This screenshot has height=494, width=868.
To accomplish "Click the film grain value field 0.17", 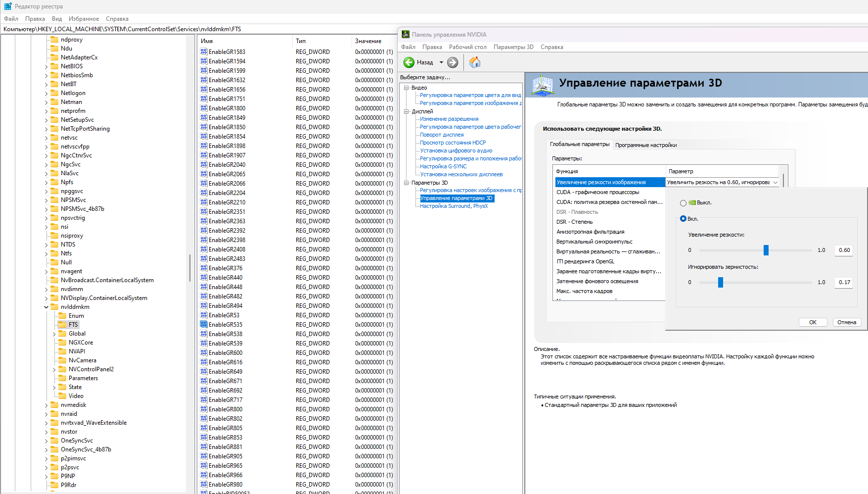I will [x=844, y=282].
